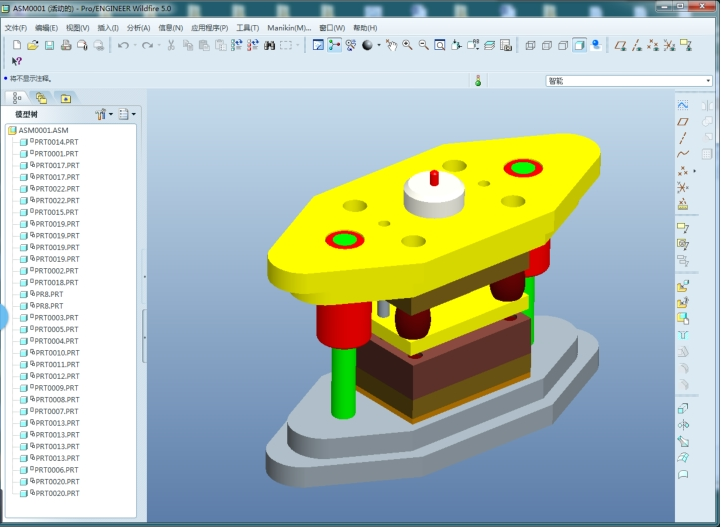
Task: Open the appearance color sphere dropdown
Action: [x=379, y=45]
